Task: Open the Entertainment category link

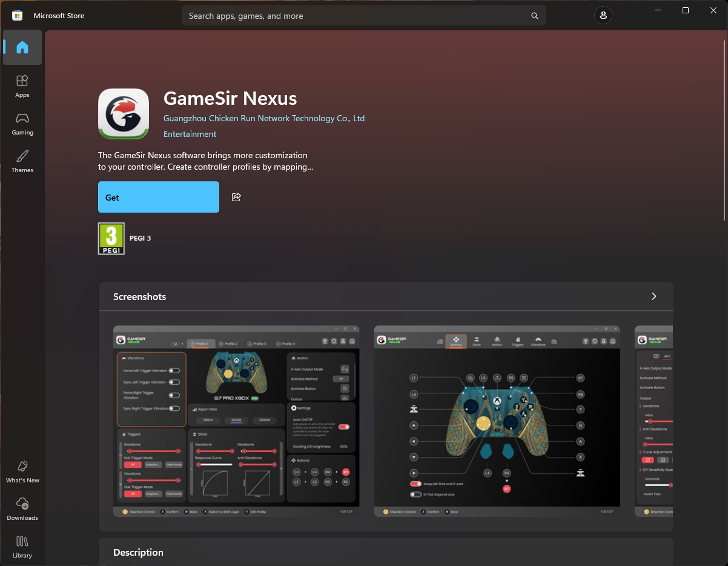Action: point(190,134)
